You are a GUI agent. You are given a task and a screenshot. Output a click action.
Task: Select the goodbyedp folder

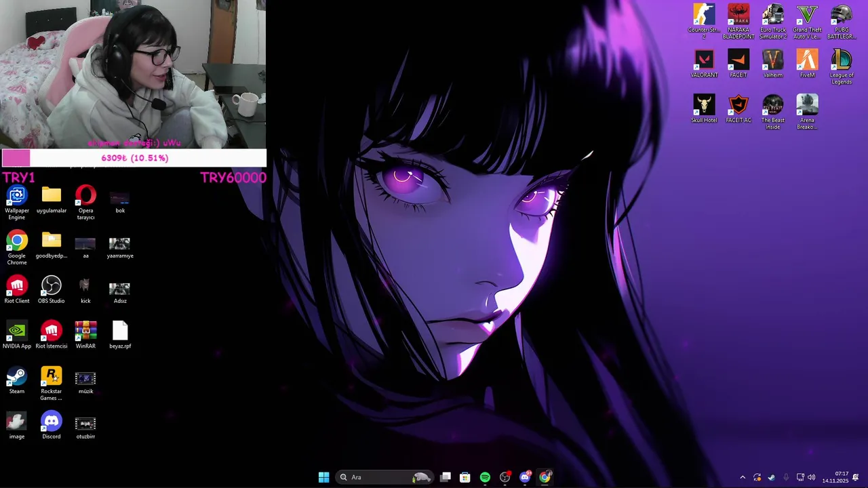coord(52,245)
